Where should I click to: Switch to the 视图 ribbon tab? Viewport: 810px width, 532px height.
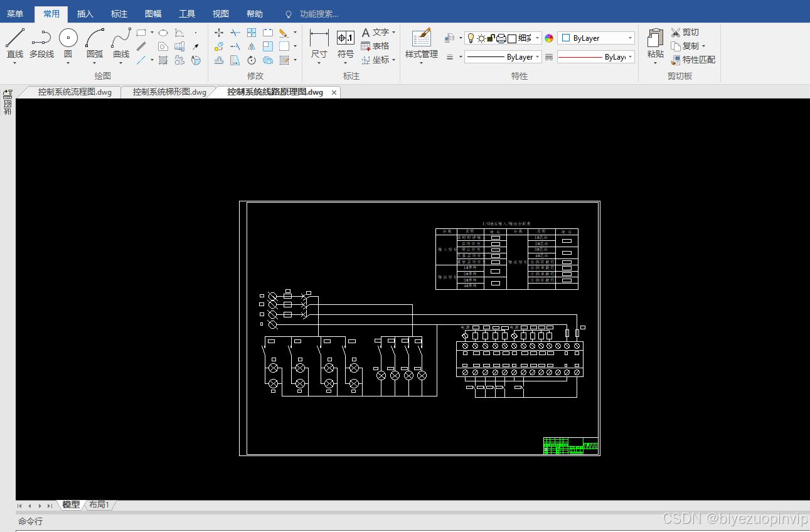(x=221, y=14)
